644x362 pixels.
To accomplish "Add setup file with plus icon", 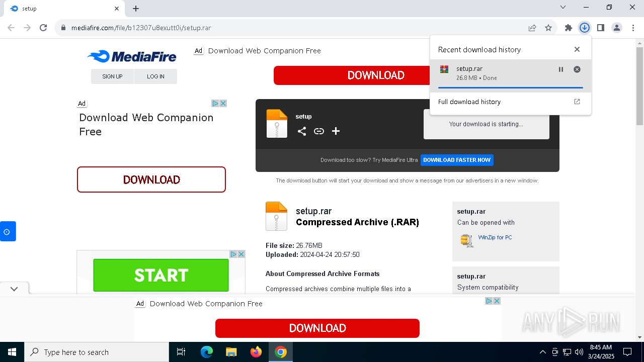I will click(x=336, y=131).
